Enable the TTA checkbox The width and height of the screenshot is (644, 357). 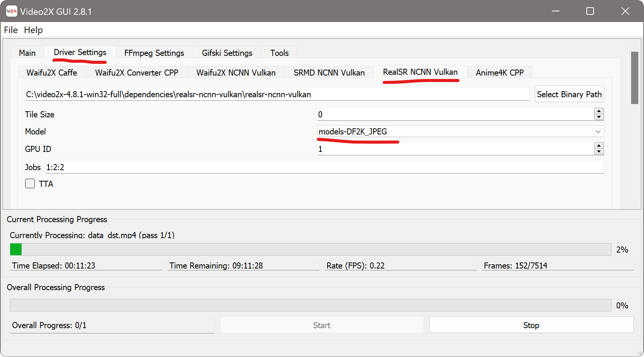30,184
